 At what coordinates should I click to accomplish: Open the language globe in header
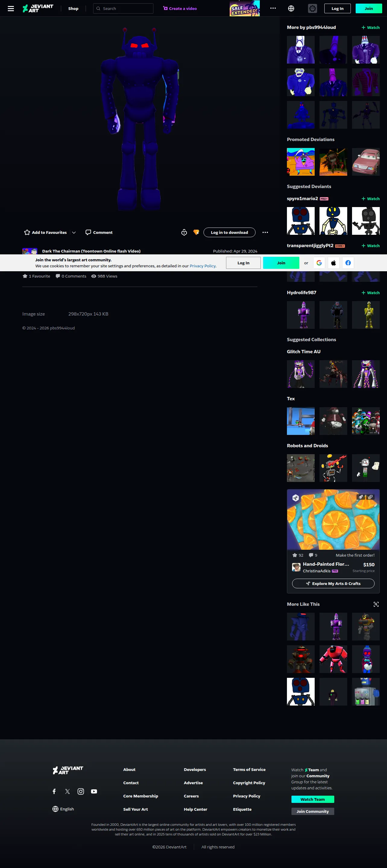[x=291, y=8]
